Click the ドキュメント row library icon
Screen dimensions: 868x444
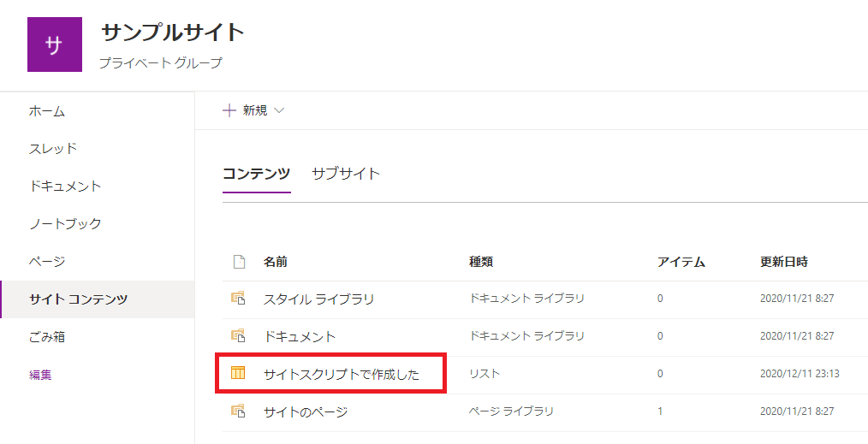238,336
